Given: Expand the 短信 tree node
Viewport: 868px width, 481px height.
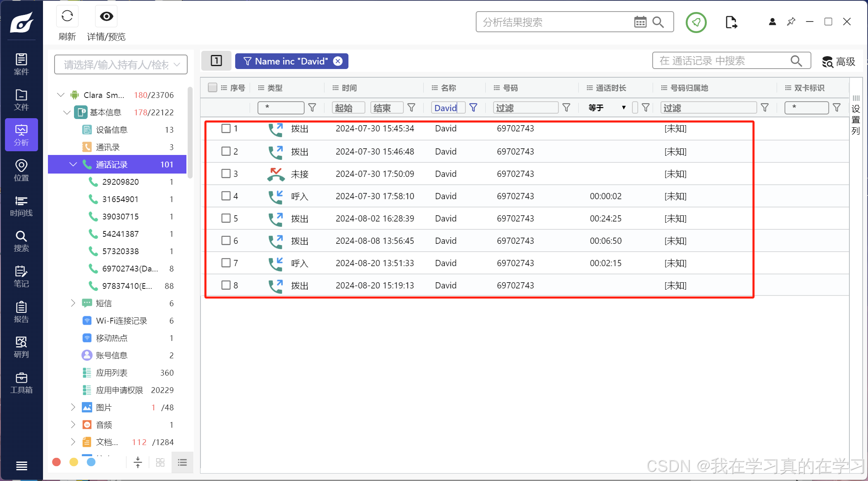Looking at the screenshot, I should 73,303.
